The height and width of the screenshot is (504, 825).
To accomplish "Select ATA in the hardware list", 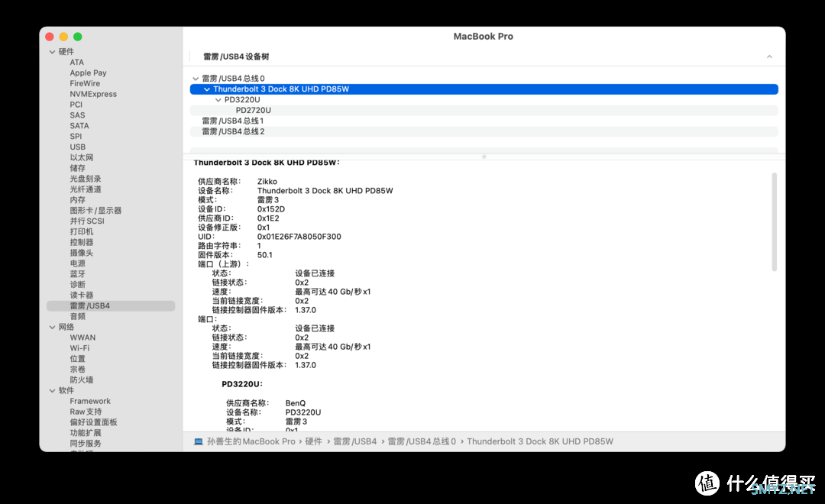I will [x=77, y=62].
